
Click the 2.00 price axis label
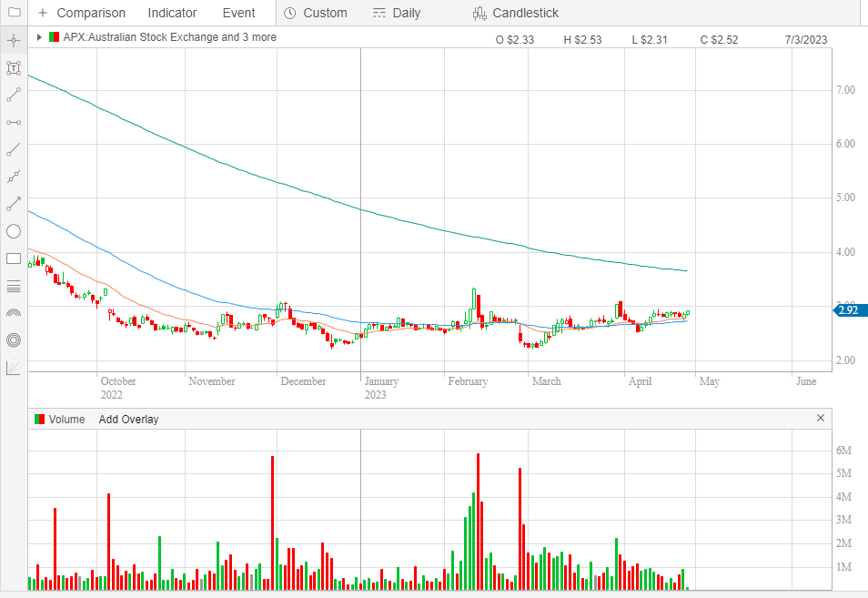click(x=845, y=360)
